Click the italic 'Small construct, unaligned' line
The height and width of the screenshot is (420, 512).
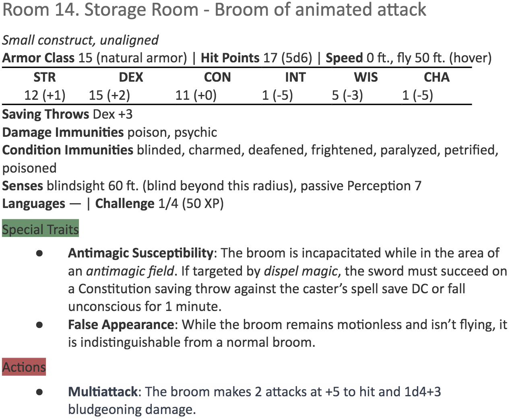[81, 40]
